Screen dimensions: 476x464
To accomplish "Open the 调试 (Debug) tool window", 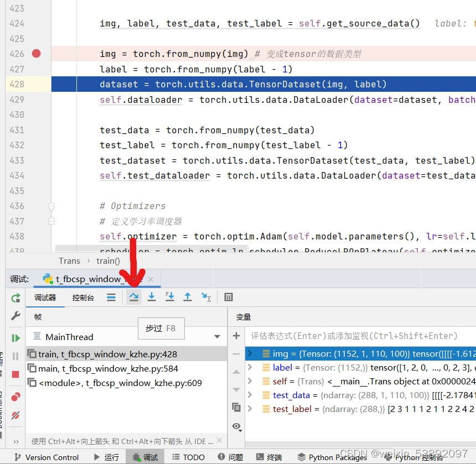I will click(146, 457).
